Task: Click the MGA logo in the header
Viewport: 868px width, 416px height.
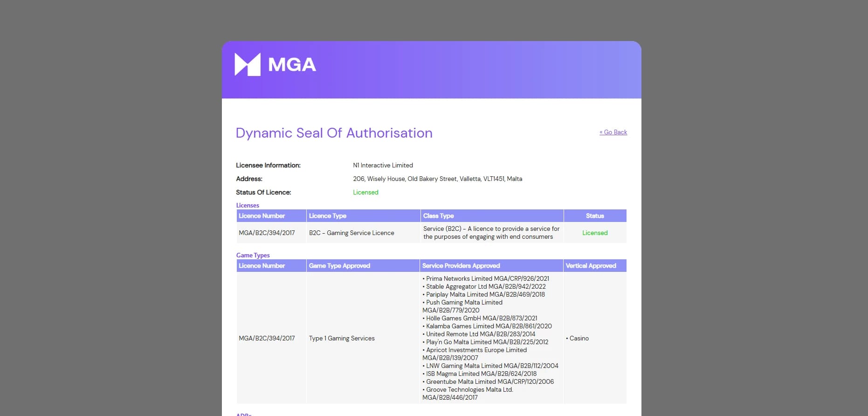Action: [x=275, y=64]
